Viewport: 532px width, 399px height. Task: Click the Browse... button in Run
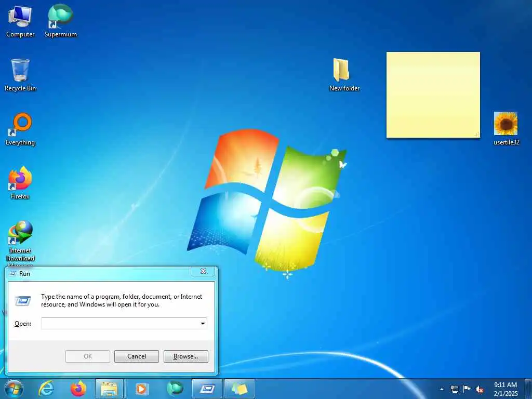click(185, 356)
